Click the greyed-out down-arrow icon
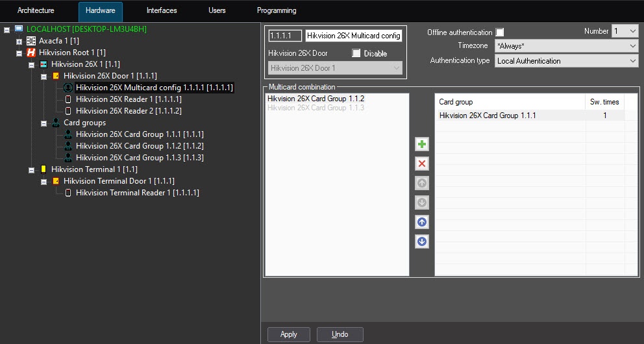The image size is (644, 344). 422,203
